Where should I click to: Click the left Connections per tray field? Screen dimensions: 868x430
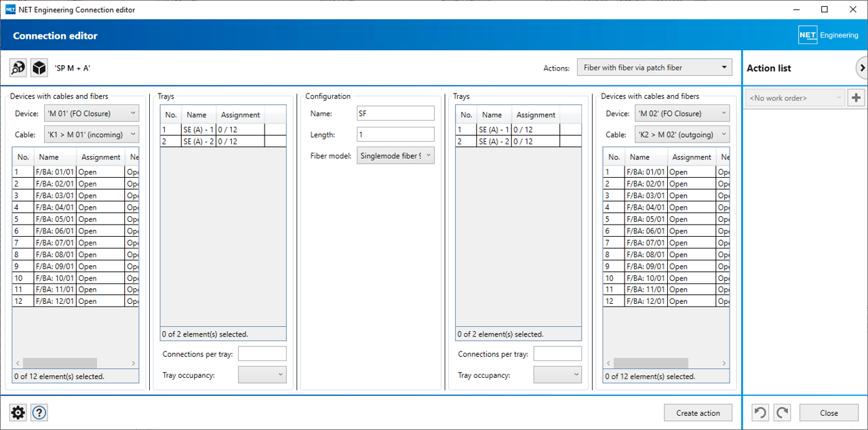262,353
